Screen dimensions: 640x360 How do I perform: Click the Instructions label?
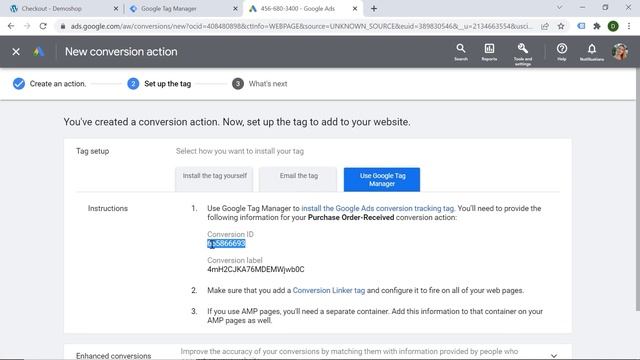point(108,208)
